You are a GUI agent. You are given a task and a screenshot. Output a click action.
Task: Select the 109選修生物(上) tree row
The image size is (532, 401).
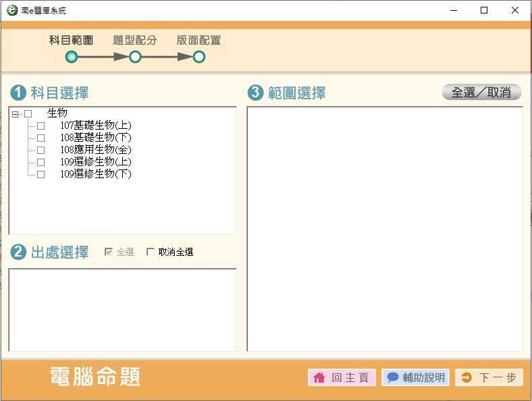click(x=96, y=162)
